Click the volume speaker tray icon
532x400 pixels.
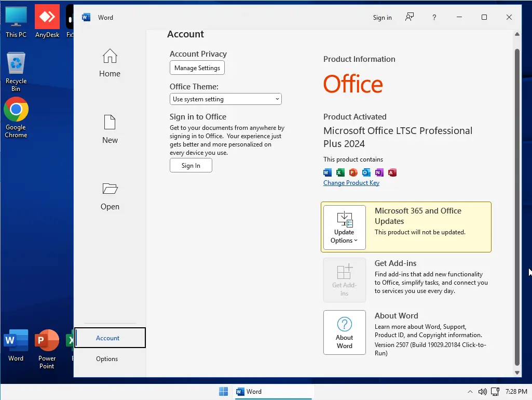tap(483, 392)
